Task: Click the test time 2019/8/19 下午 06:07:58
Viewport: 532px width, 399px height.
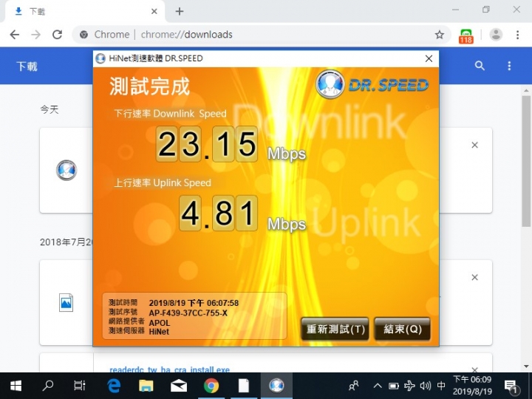Action: [x=194, y=303]
